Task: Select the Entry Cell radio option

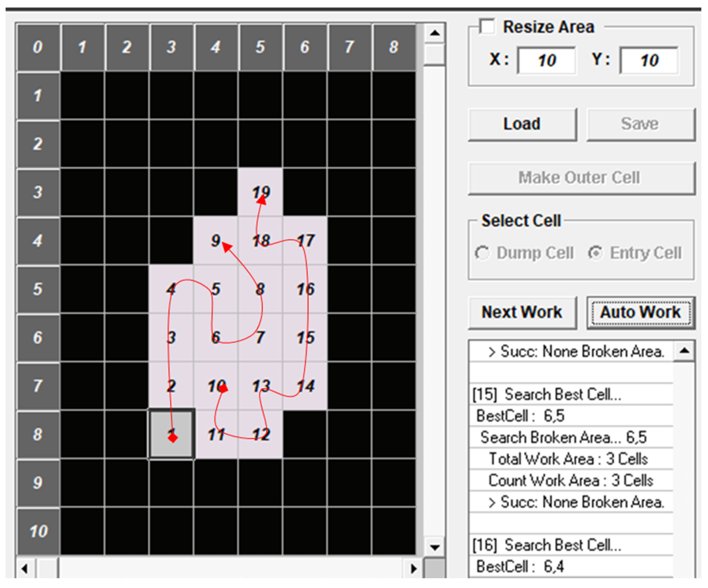Action: pyautogui.click(x=595, y=253)
